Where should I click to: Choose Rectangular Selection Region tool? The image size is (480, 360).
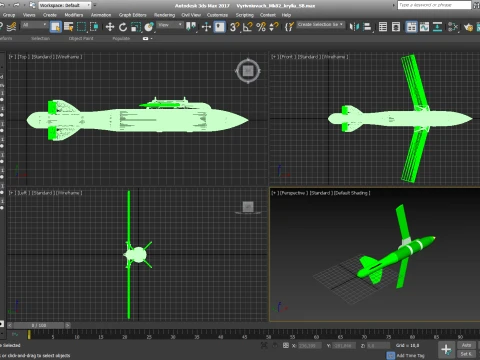point(82,27)
